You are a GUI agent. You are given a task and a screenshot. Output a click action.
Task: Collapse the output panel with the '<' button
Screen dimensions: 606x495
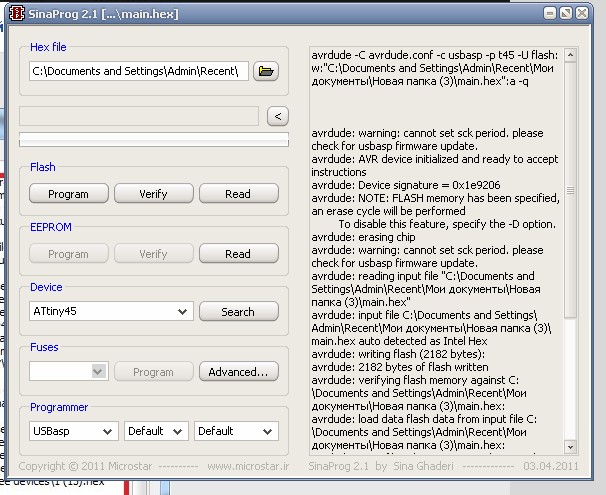277,116
